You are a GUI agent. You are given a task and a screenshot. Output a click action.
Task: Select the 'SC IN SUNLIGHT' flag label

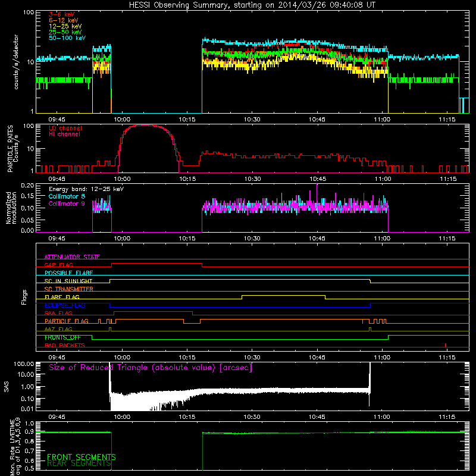tap(68, 281)
